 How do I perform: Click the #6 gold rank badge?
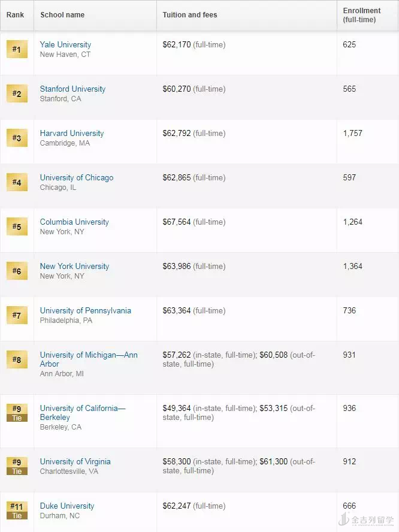17,271
